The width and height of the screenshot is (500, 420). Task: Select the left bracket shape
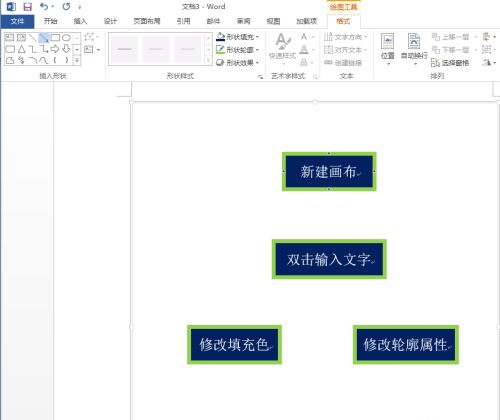[x=55, y=60]
